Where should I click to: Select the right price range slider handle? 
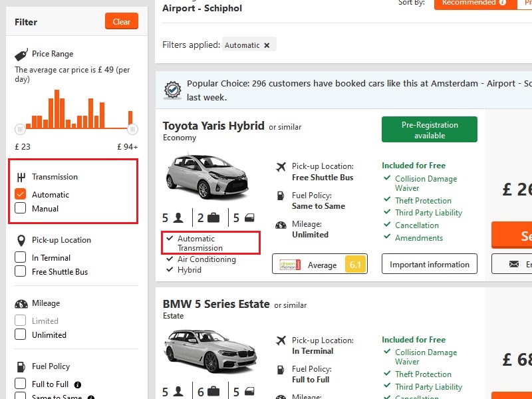pos(132,129)
